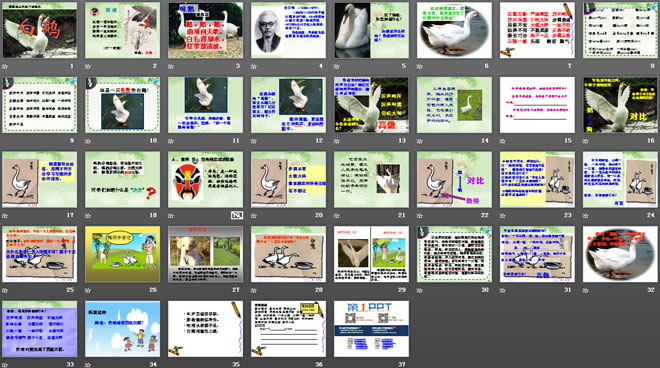The height and width of the screenshot is (368, 660).
Task: Select slide 14 thumbnail
Action: pyautogui.click(x=454, y=105)
